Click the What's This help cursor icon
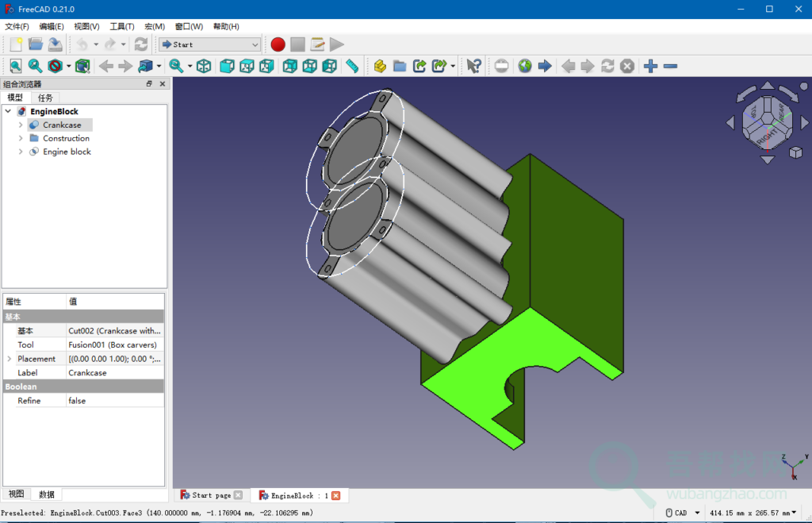812x523 pixels. (x=473, y=67)
